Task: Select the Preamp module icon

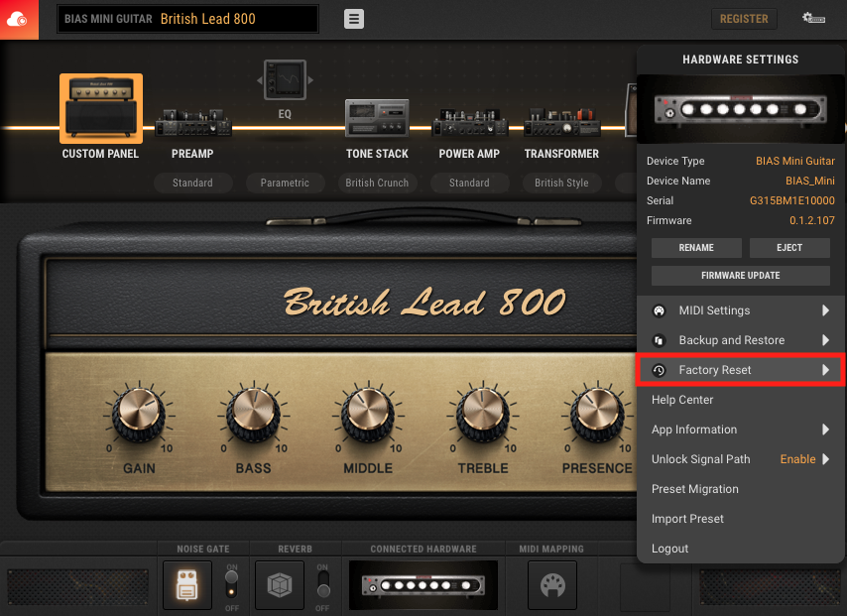Action: [192, 122]
